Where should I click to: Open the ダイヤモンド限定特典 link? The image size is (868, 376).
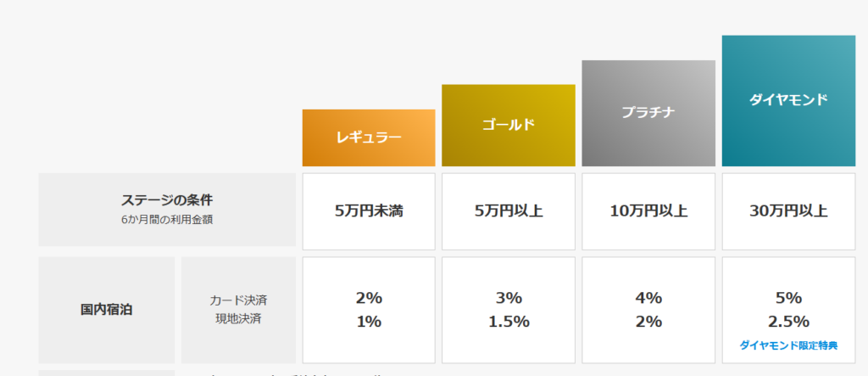[788, 345]
